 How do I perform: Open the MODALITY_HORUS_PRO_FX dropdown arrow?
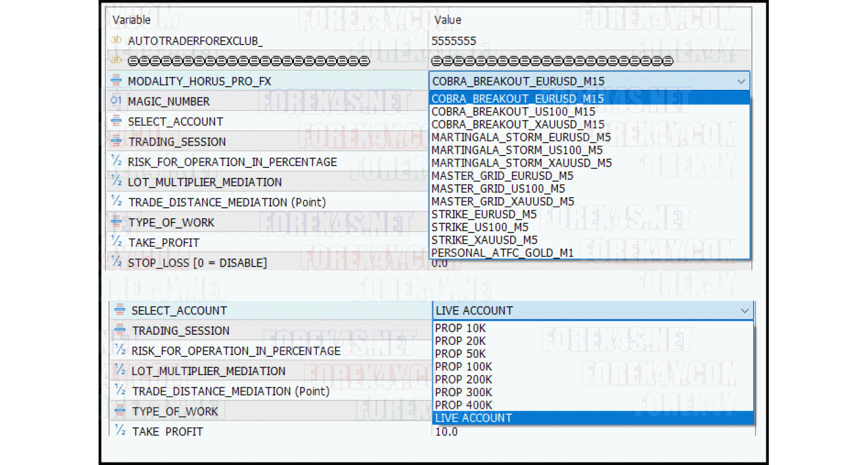(x=742, y=81)
